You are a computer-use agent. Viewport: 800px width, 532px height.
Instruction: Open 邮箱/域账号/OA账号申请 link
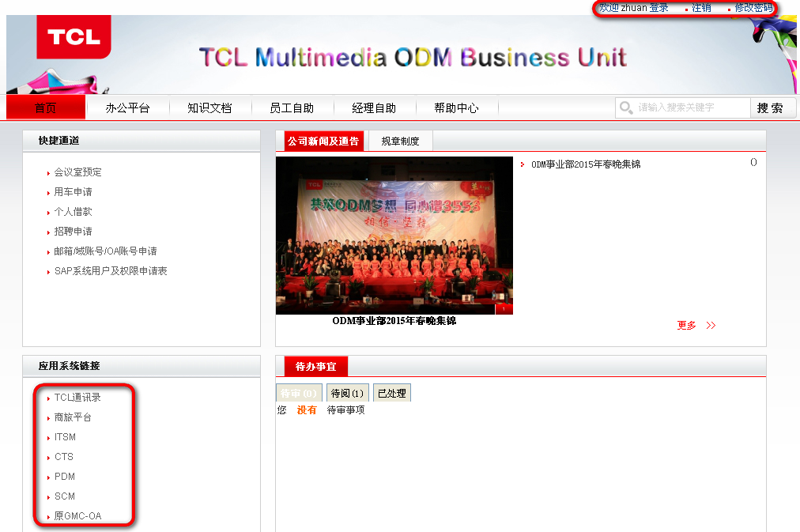(106, 251)
